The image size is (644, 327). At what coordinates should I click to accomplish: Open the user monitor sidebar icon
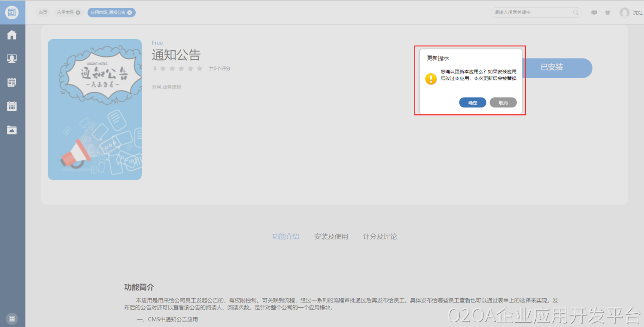[12, 59]
